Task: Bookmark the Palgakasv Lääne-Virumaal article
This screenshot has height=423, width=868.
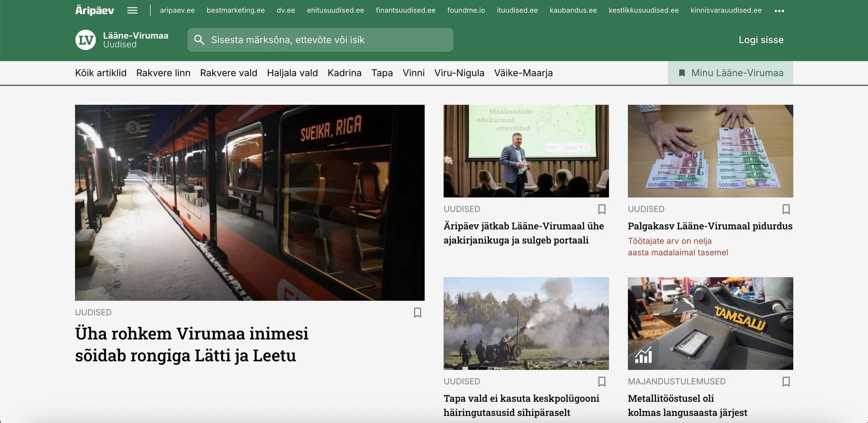Action: tap(786, 209)
